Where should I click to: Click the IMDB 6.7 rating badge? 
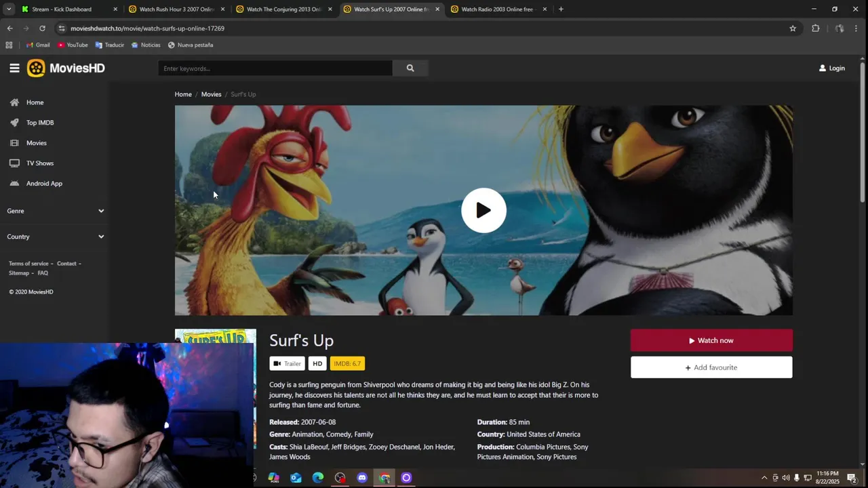coord(347,363)
